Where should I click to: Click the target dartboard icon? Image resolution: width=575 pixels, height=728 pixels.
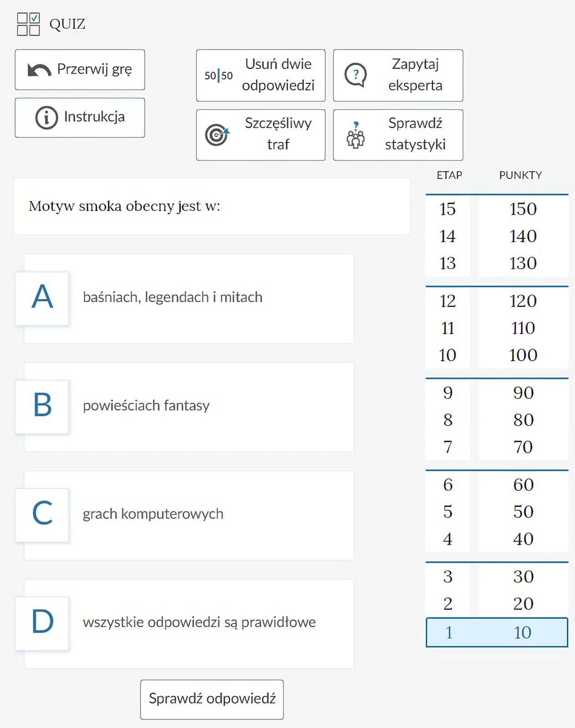217,135
